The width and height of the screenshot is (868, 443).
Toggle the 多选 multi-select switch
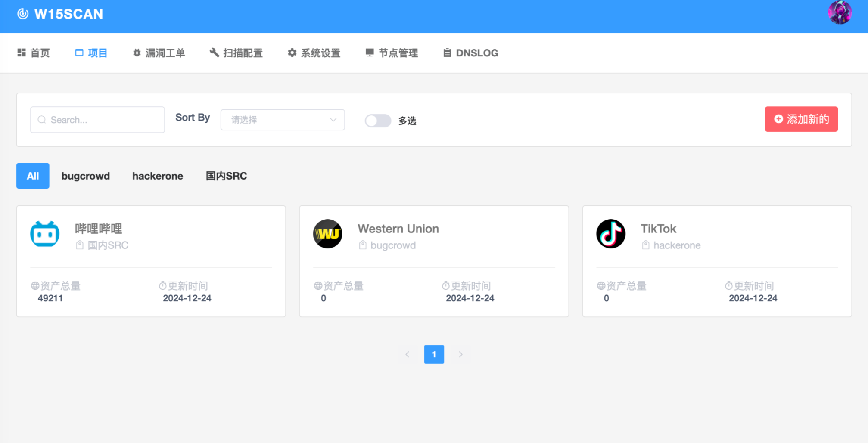(378, 121)
